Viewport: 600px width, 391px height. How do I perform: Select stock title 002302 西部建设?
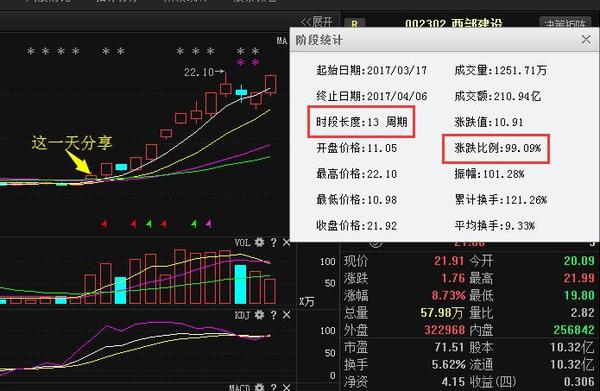pos(453,24)
